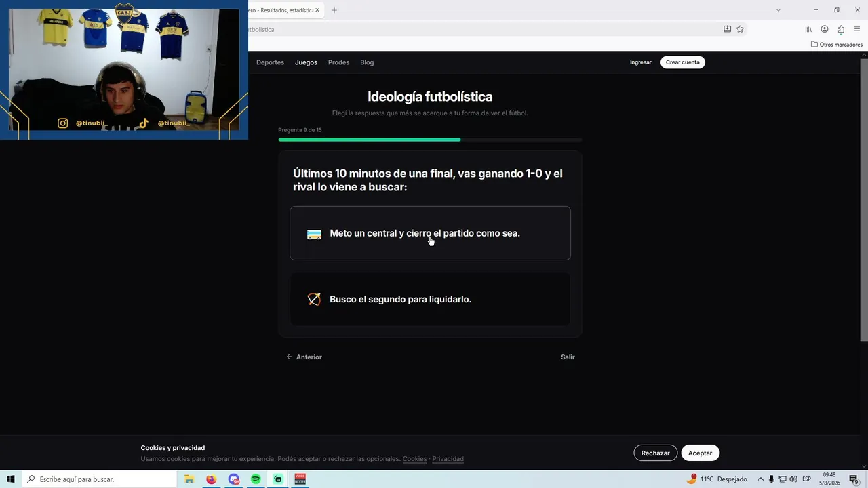Open the green Streamlabs taskbar icon
The height and width of the screenshot is (488, 868).
coord(278,479)
